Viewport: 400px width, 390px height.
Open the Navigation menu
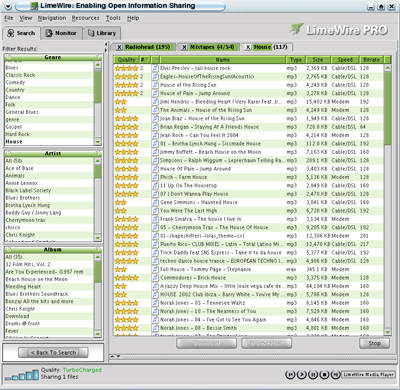pos(52,18)
